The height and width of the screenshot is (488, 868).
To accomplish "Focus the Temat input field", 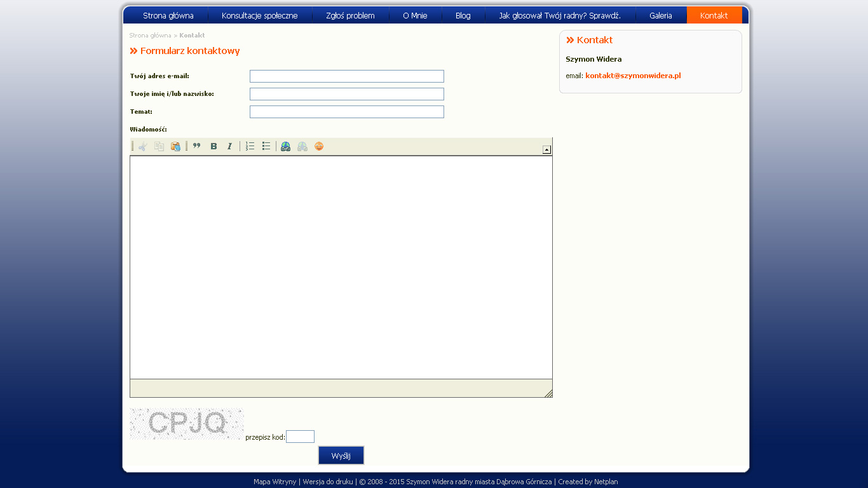I will 347,112.
